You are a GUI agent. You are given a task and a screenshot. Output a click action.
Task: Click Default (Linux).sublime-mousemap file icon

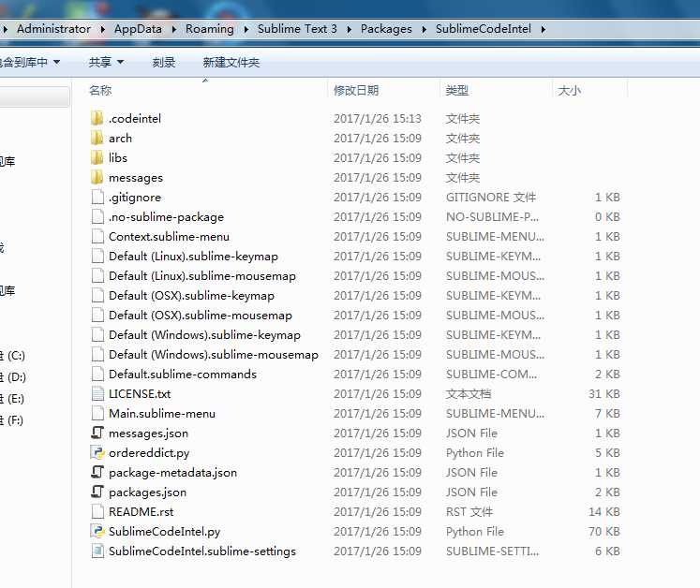(97, 275)
